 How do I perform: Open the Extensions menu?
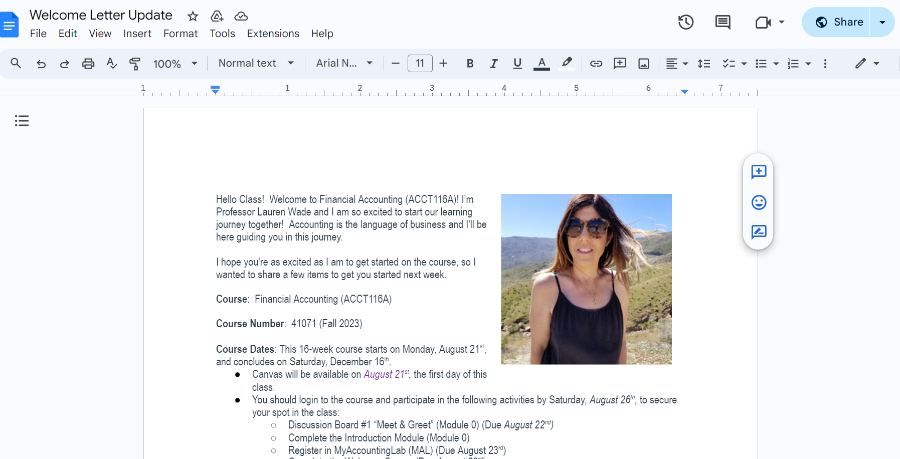pyautogui.click(x=273, y=33)
